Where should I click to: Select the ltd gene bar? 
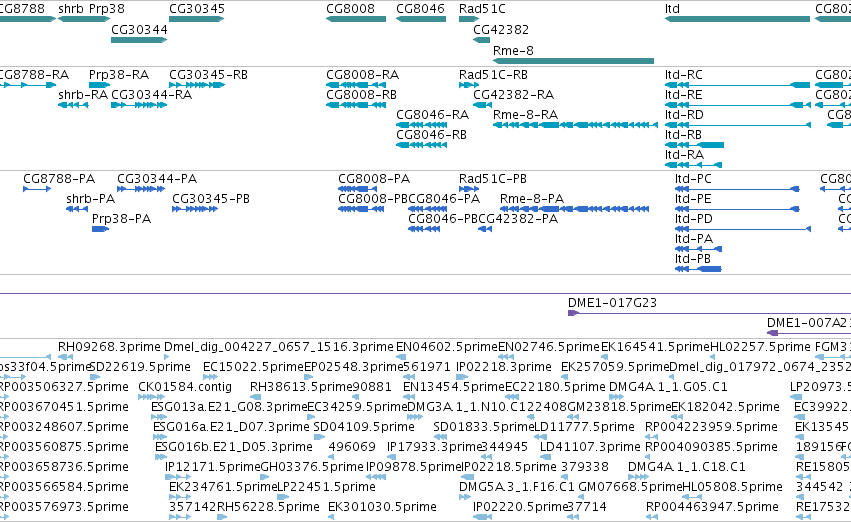point(738,19)
